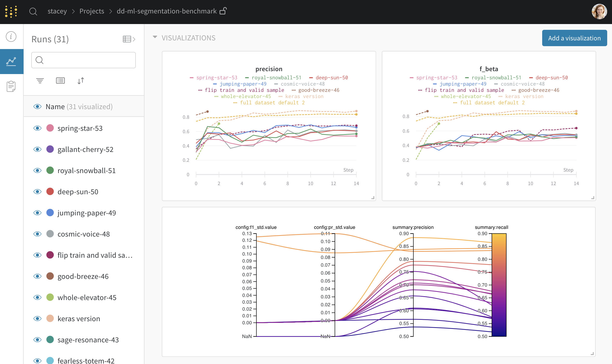Go to Projects breadcrumb
Image resolution: width=612 pixels, height=364 pixels.
click(91, 11)
